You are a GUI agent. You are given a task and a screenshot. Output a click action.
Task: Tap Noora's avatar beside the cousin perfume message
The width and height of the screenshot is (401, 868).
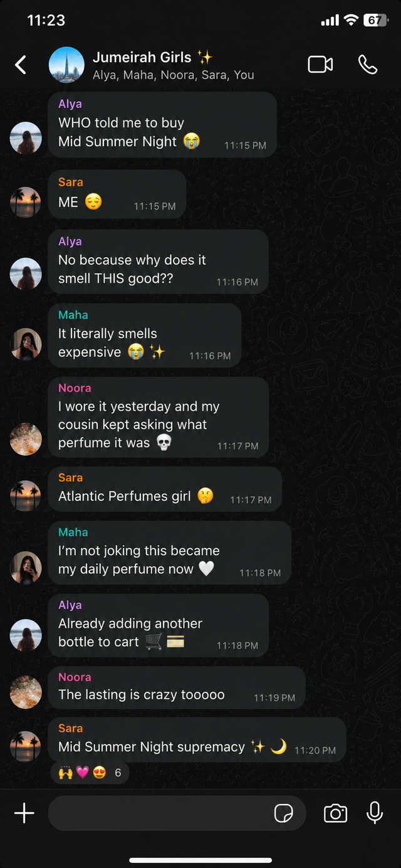(x=26, y=438)
